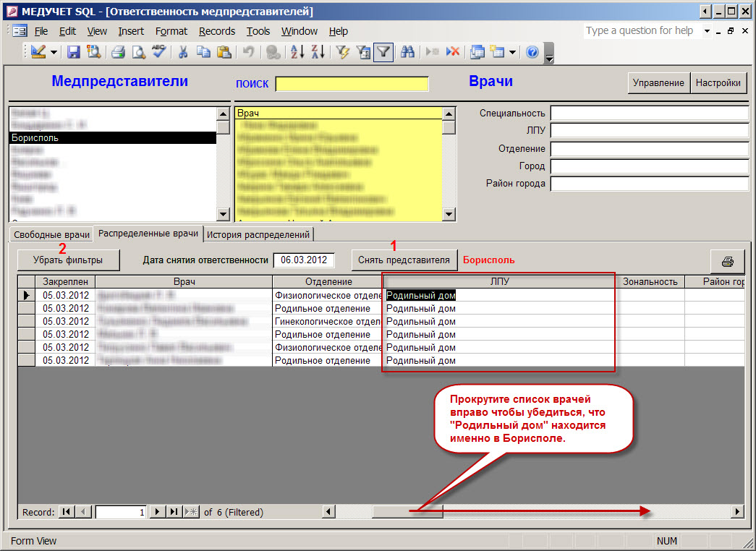Click the New Object toolbar icon
Viewport: 756px width, 551px height.
tap(497, 51)
